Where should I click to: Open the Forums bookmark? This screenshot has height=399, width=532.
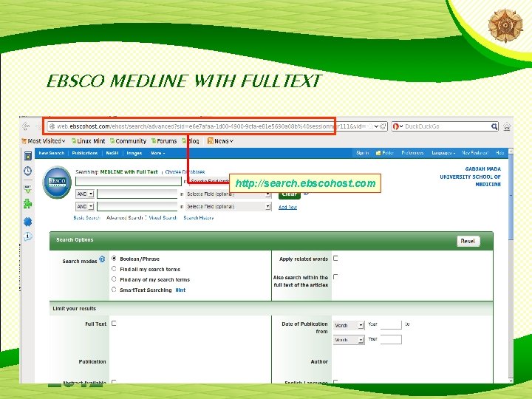click(x=164, y=141)
